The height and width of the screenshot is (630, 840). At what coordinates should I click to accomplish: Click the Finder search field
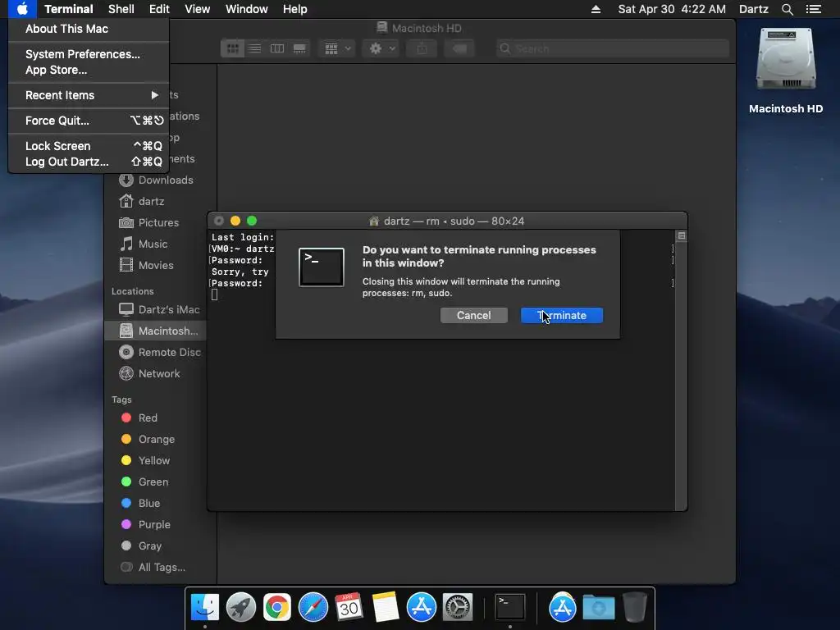pyautogui.click(x=612, y=48)
